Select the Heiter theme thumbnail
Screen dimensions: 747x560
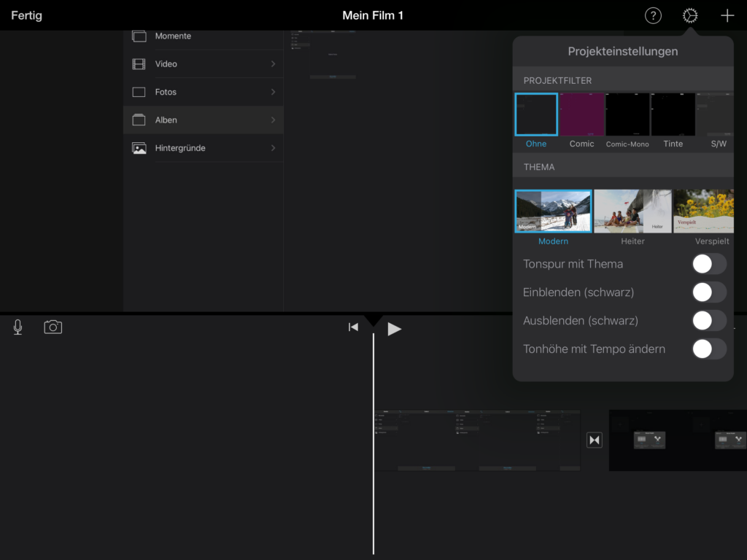632,211
